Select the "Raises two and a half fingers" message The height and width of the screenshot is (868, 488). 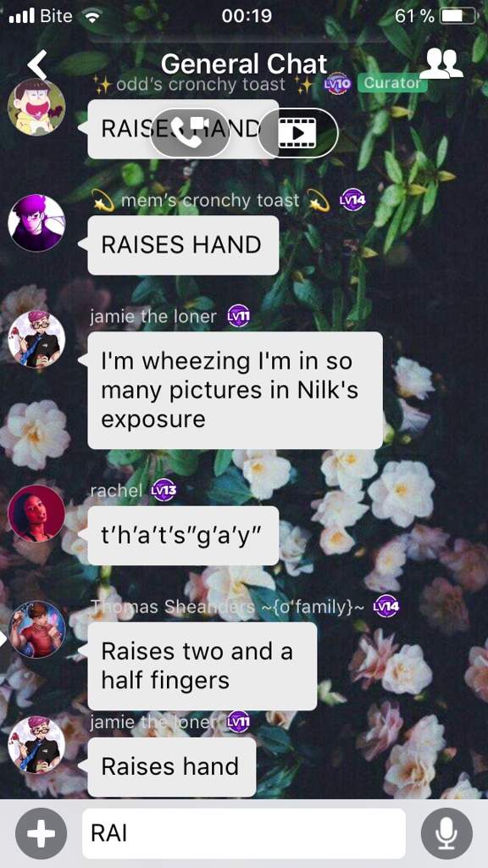tap(202, 666)
